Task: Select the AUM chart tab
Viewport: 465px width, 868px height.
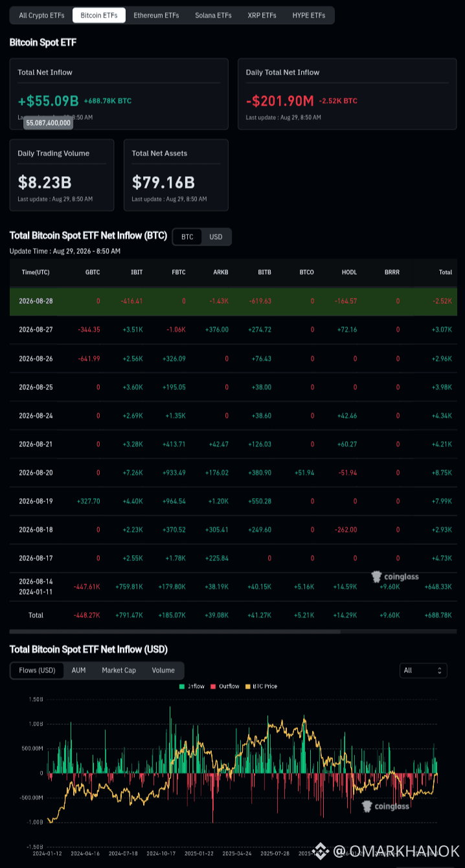Action: 78,670
